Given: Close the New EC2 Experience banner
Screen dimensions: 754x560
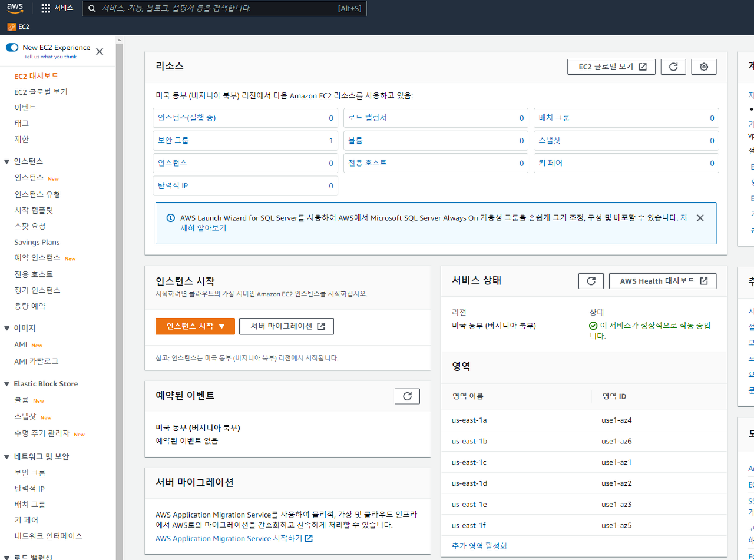Looking at the screenshot, I should tap(100, 51).
